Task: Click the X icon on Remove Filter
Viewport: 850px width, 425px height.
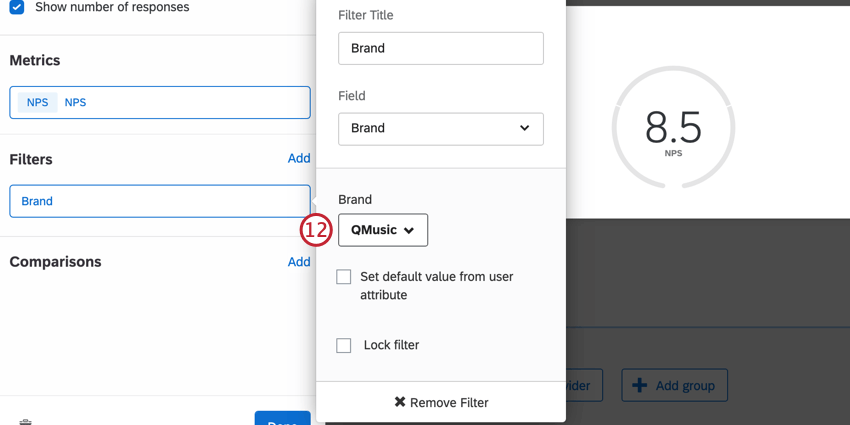Action: coord(400,402)
